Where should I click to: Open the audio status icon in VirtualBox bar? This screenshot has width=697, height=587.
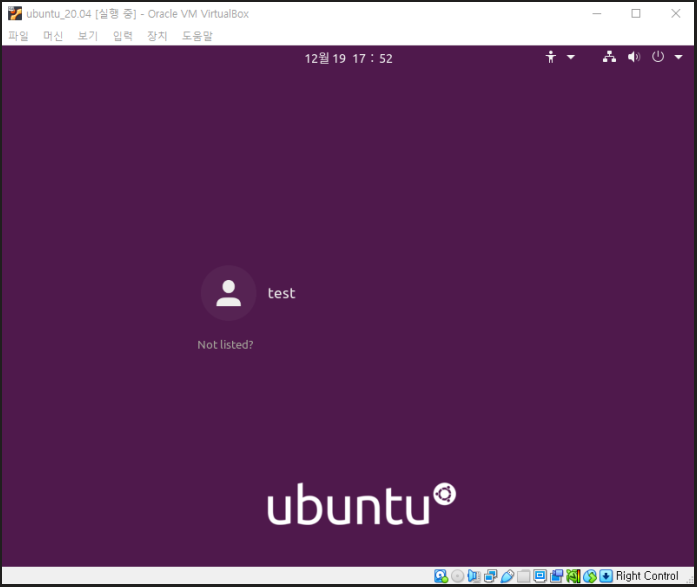pos(474,576)
